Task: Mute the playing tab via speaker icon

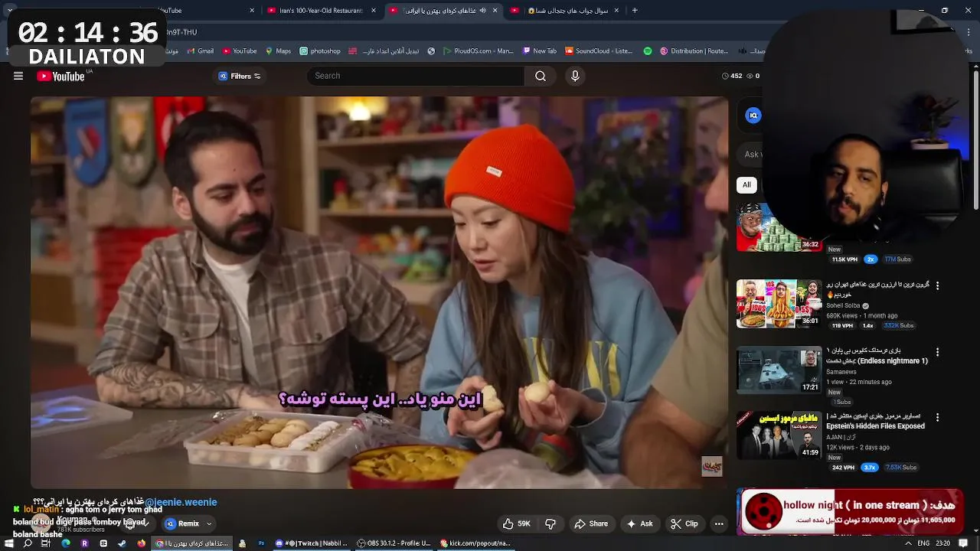Action: [x=483, y=11]
